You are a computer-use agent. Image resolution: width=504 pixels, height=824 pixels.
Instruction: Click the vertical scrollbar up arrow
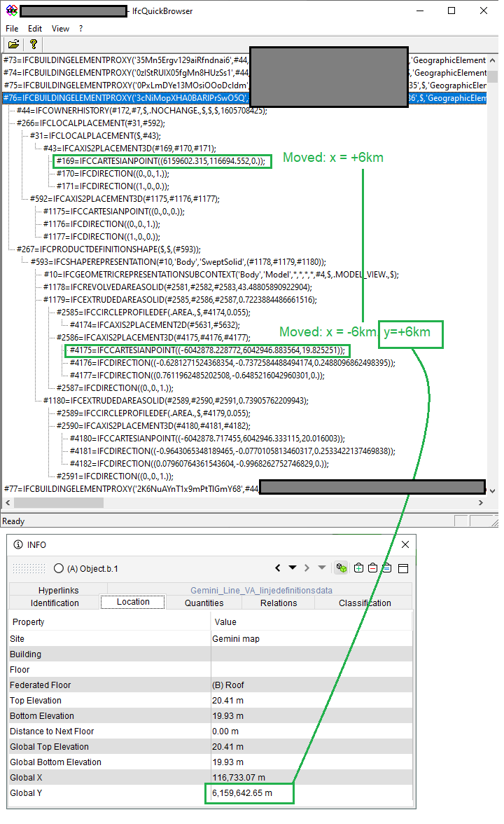pyautogui.click(x=493, y=60)
